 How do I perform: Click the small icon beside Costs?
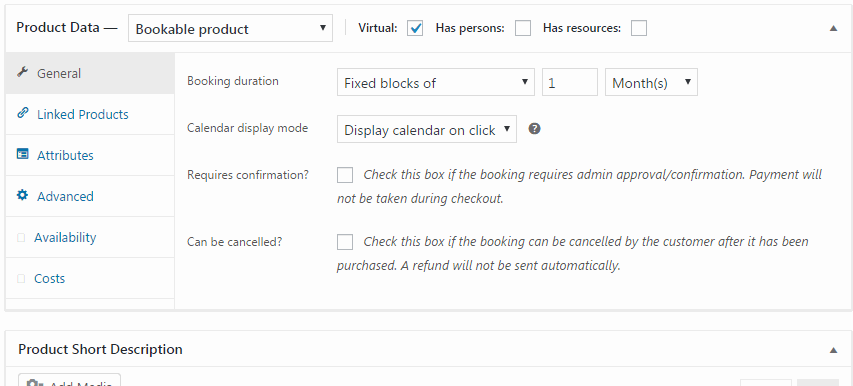[x=21, y=279]
